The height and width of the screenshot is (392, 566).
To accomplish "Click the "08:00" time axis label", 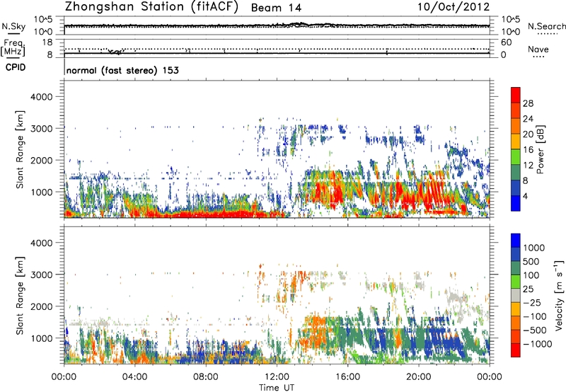I will (x=206, y=377).
